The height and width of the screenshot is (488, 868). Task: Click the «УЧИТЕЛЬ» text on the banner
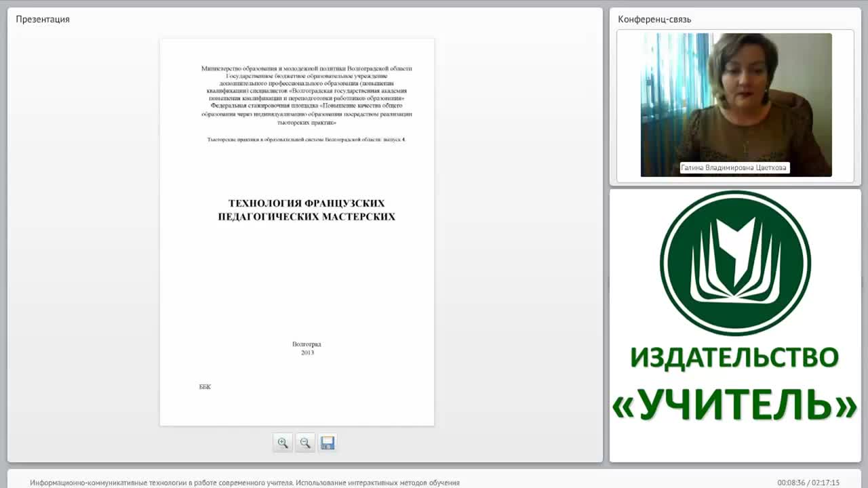tap(734, 405)
